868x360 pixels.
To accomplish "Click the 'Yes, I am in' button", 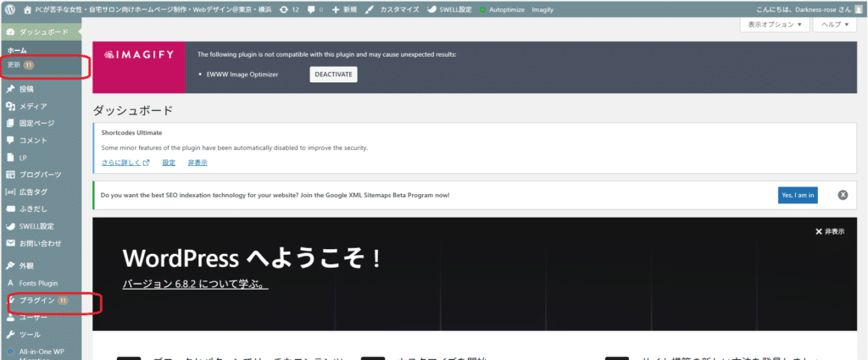I will tap(797, 195).
